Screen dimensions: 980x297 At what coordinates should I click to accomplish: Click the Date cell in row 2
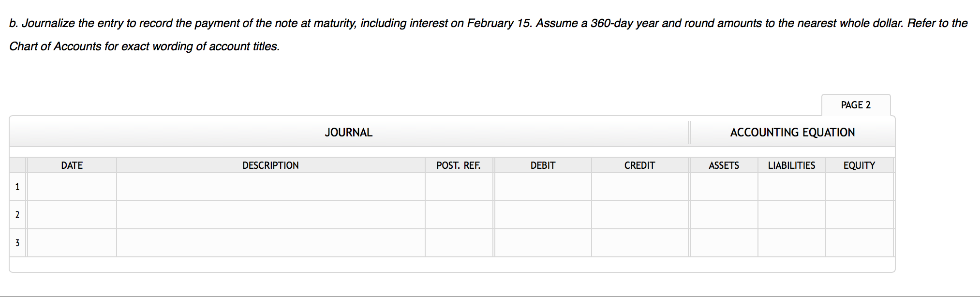[72, 215]
